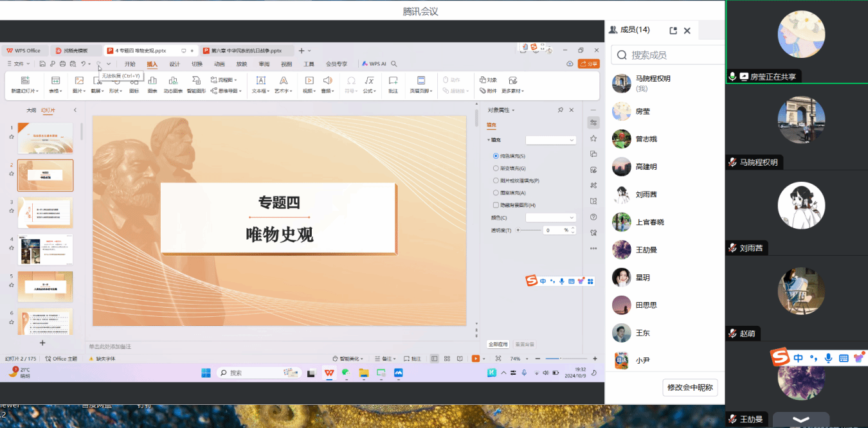Insert a 表格 (Table) from the ribbon
This screenshot has width=868, height=428.
pyautogui.click(x=55, y=81)
